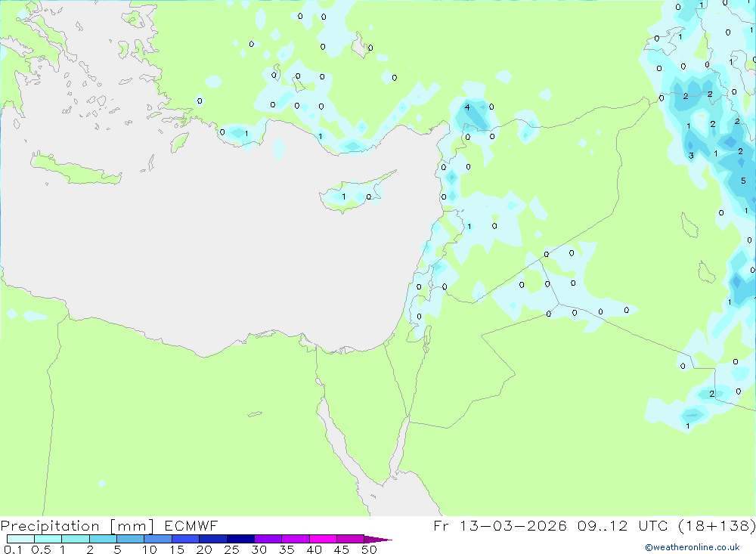Image resolution: width=756 pixels, height=554 pixels.
Task: Click the island of Crete on map
Action: pos(76,170)
